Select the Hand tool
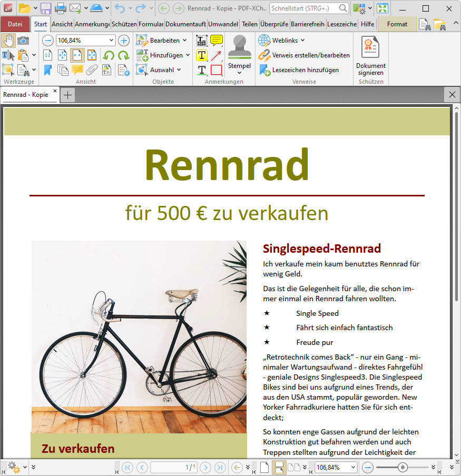461x476 pixels. (x=8, y=41)
